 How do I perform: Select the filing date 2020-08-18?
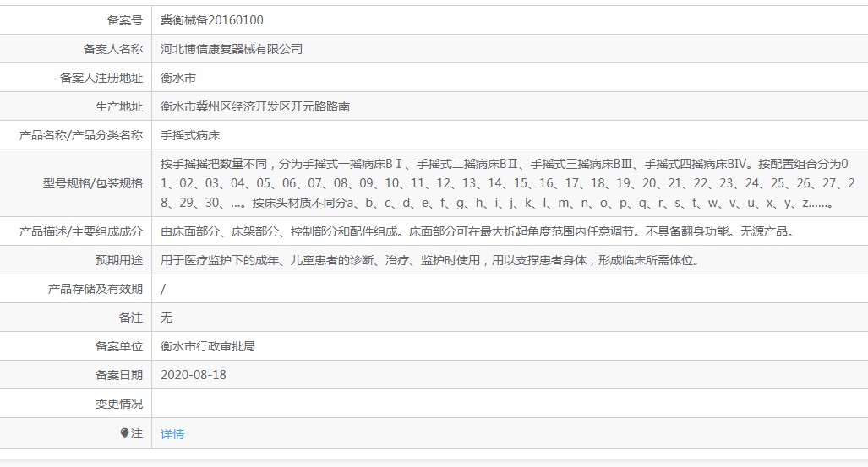click(194, 375)
